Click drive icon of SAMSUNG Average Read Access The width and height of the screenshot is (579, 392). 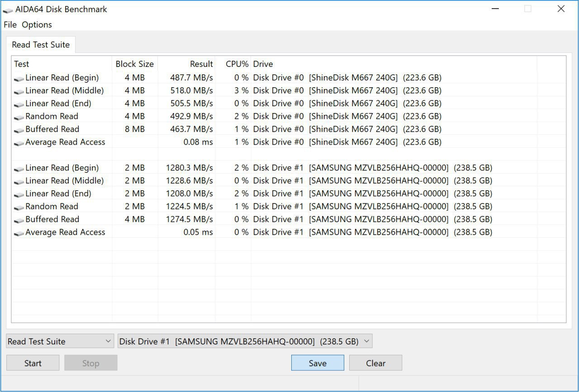(x=19, y=233)
